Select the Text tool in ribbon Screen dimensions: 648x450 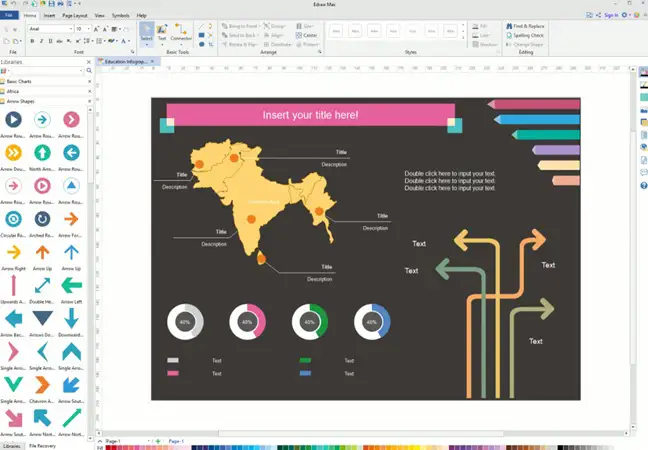[163, 37]
